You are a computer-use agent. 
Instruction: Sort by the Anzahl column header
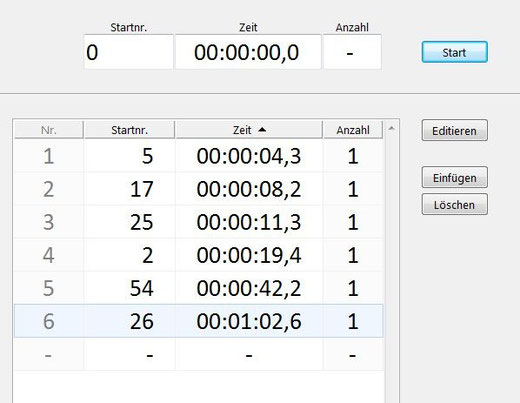click(x=353, y=130)
